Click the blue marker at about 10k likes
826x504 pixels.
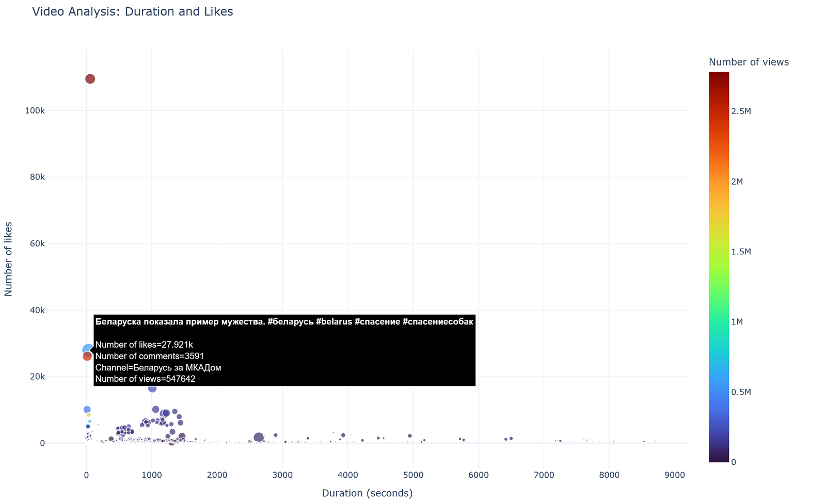click(x=87, y=410)
